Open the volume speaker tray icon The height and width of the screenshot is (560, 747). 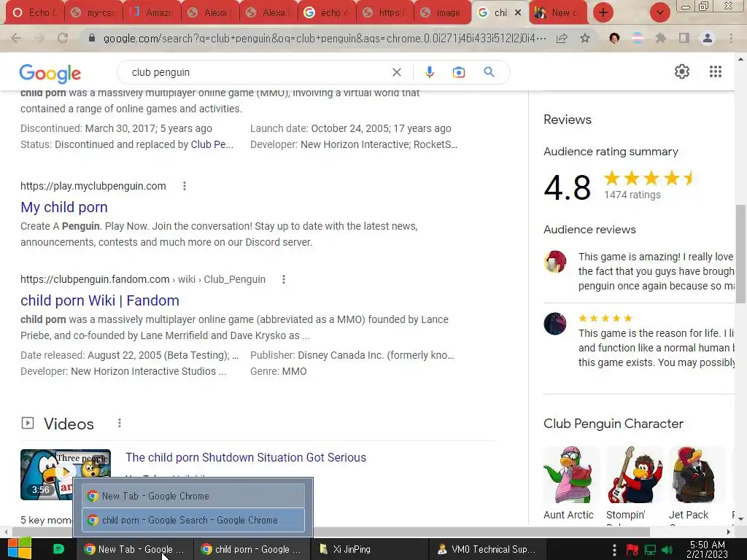point(667,550)
